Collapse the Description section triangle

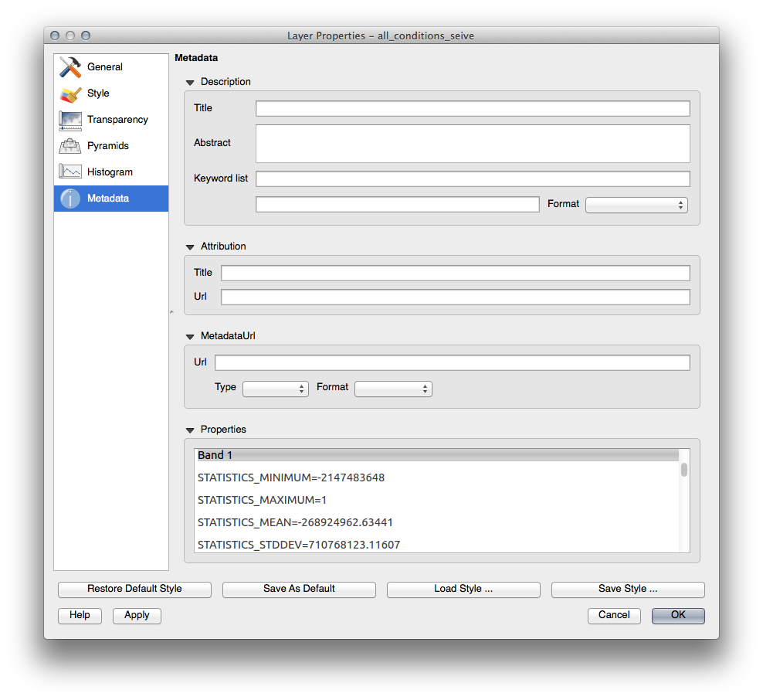tap(190, 82)
